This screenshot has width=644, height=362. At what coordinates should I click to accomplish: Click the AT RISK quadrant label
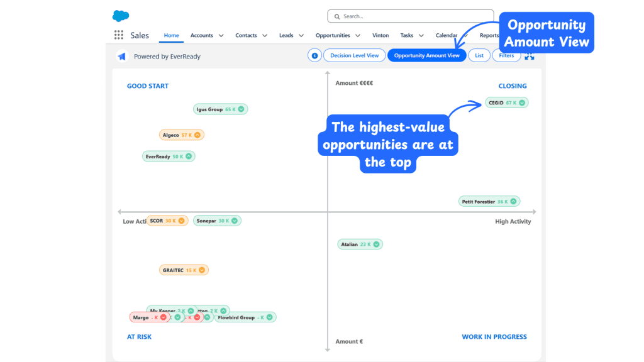click(139, 337)
